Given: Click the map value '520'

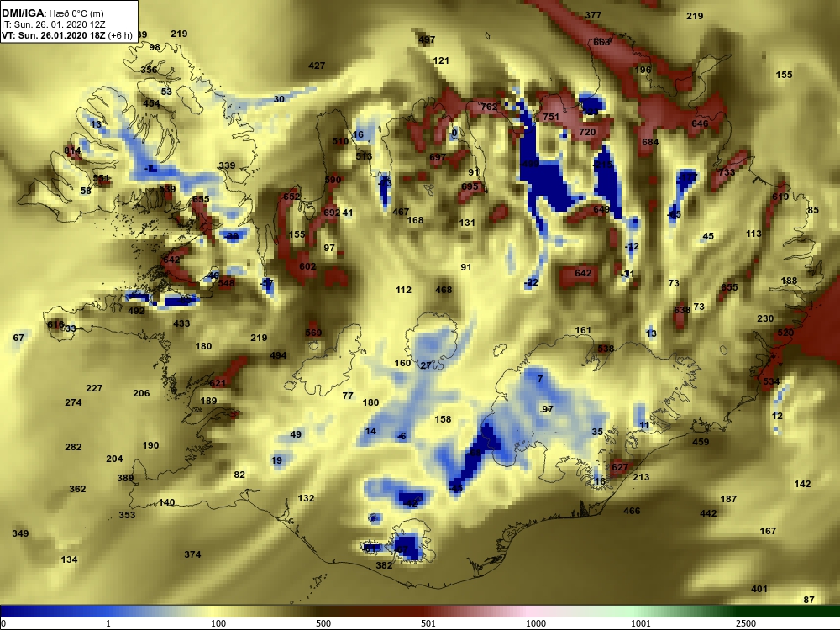Looking at the screenshot, I should tap(785, 333).
